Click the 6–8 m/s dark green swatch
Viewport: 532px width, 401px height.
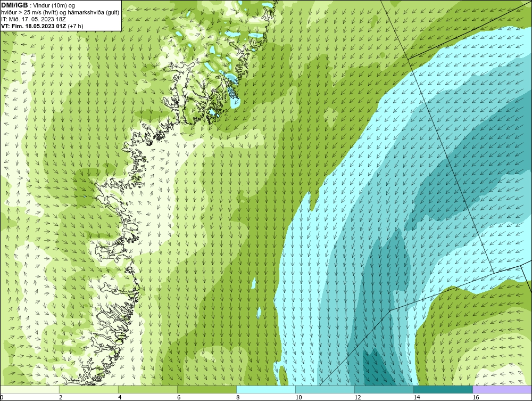206,389
